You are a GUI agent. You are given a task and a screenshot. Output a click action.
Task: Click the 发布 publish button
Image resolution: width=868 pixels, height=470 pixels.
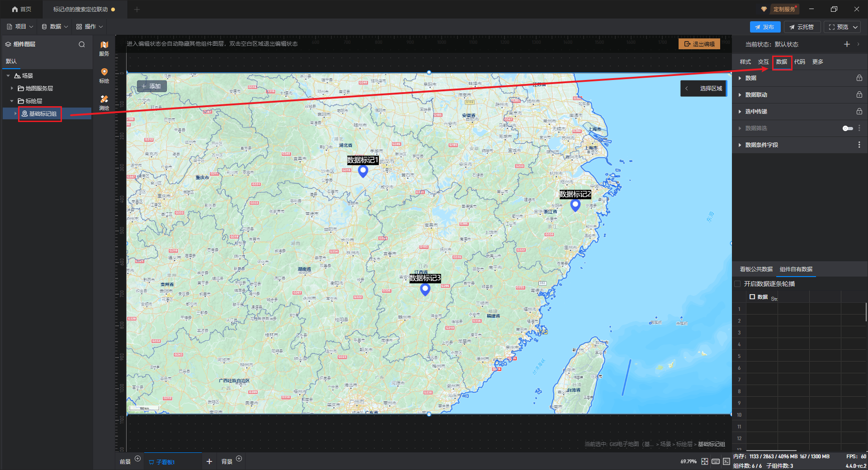[x=765, y=27]
